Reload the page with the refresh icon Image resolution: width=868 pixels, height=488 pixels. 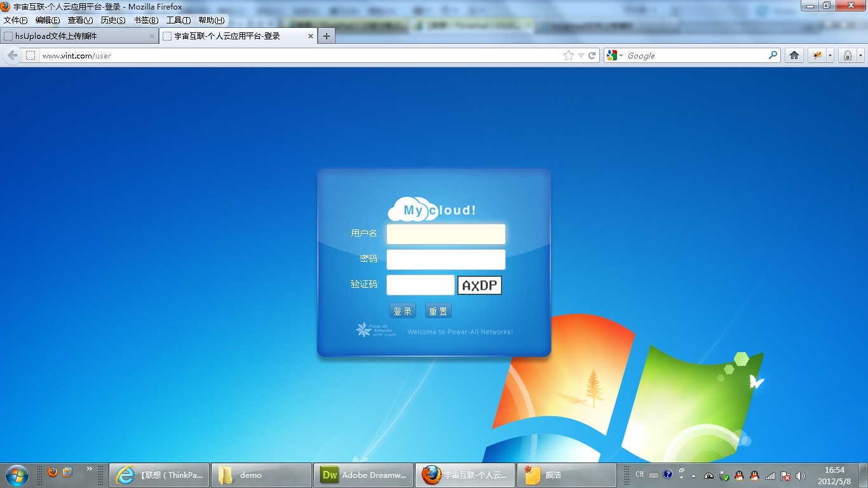point(592,55)
